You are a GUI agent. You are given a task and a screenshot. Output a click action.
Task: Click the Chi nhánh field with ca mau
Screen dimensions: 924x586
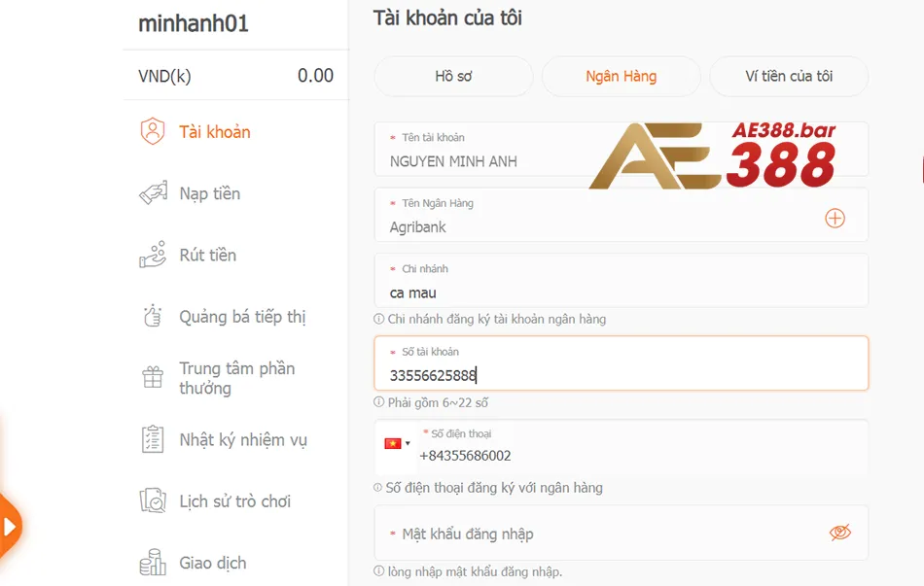coord(622,280)
